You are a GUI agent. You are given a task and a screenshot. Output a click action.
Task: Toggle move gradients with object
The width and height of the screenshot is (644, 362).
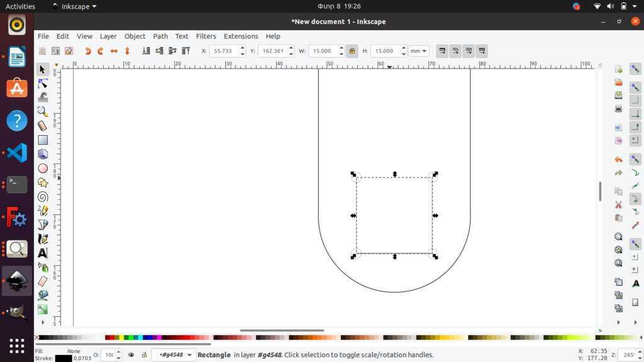click(469, 51)
